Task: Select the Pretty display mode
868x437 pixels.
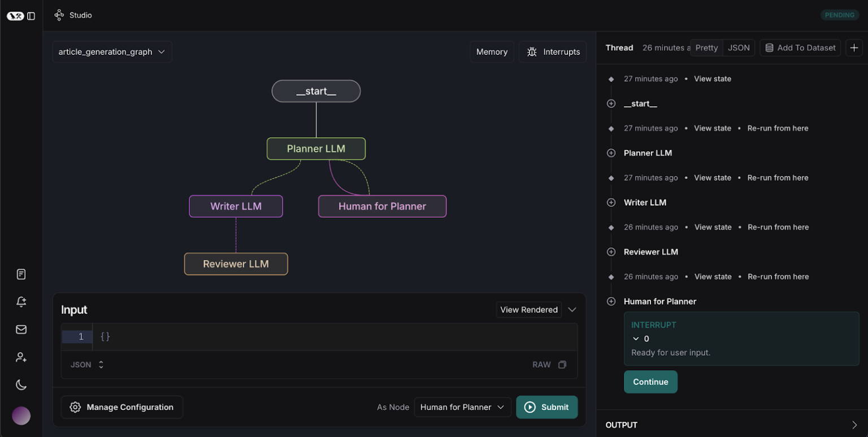Action: [706, 47]
